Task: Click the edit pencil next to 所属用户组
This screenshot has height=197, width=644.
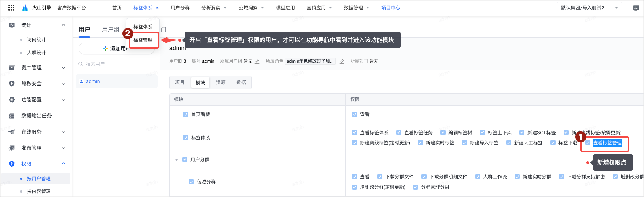Action: click(257, 62)
